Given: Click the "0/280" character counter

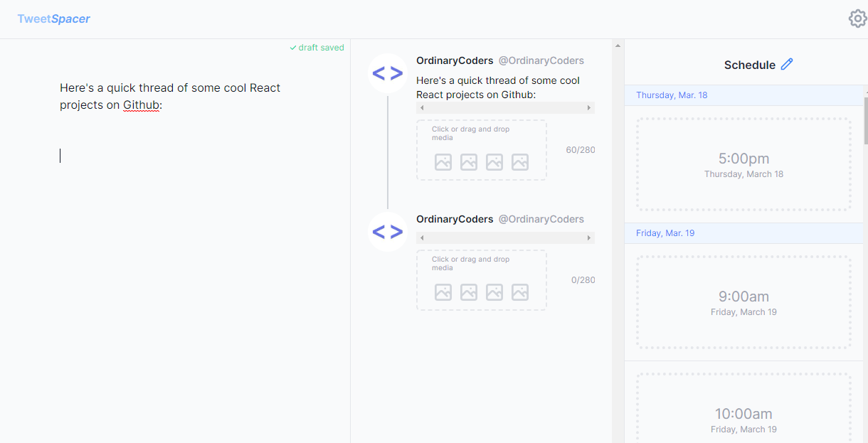Looking at the screenshot, I should [x=583, y=280].
